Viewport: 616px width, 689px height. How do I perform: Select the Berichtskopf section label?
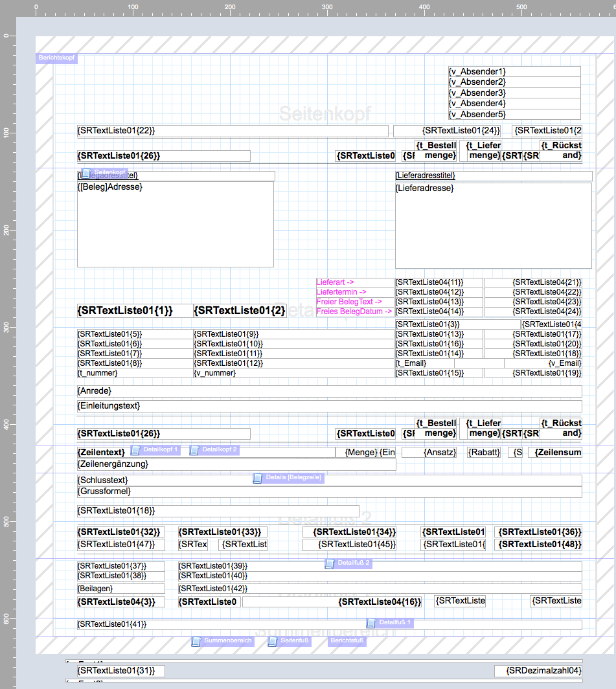(x=56, y=58)
